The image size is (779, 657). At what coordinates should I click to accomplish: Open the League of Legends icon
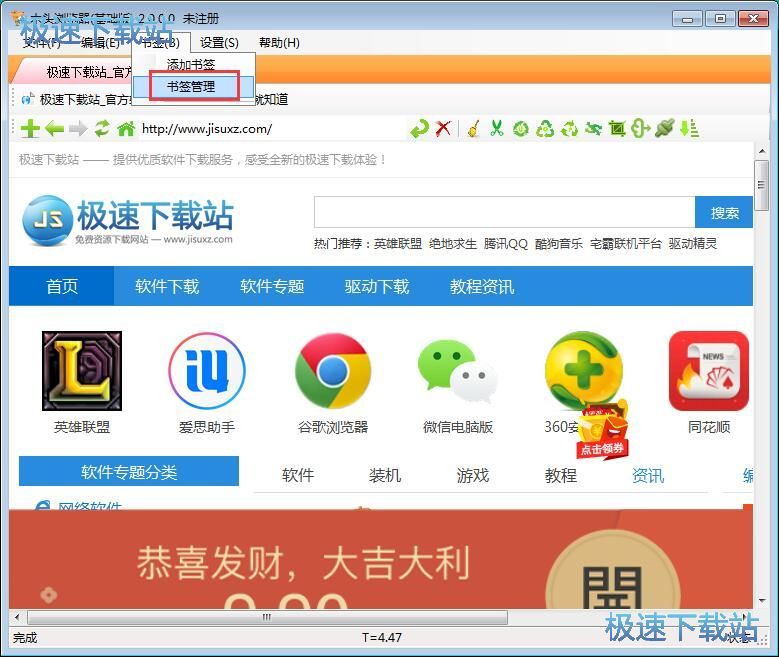(81, 371)
